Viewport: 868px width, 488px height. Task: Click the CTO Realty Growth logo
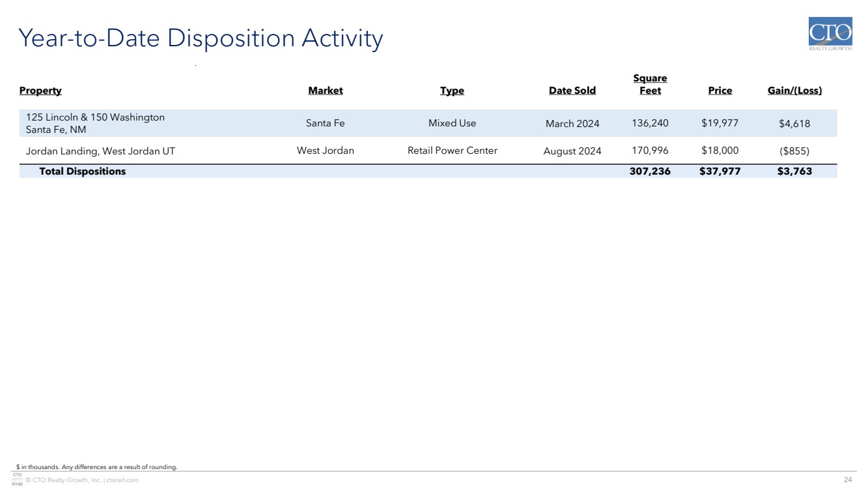830,34
